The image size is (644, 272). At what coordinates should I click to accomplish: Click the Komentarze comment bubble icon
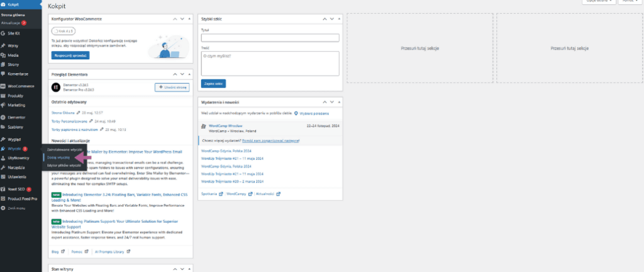(3, 74)
